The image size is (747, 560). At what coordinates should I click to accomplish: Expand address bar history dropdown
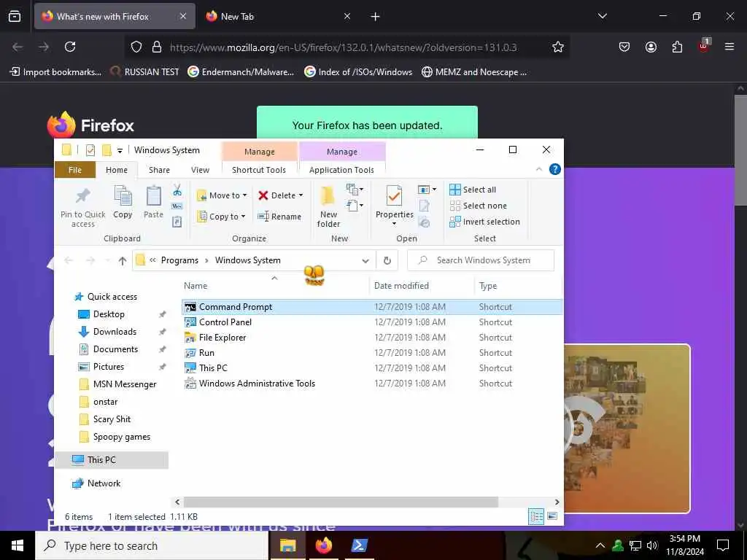point(365,260)
